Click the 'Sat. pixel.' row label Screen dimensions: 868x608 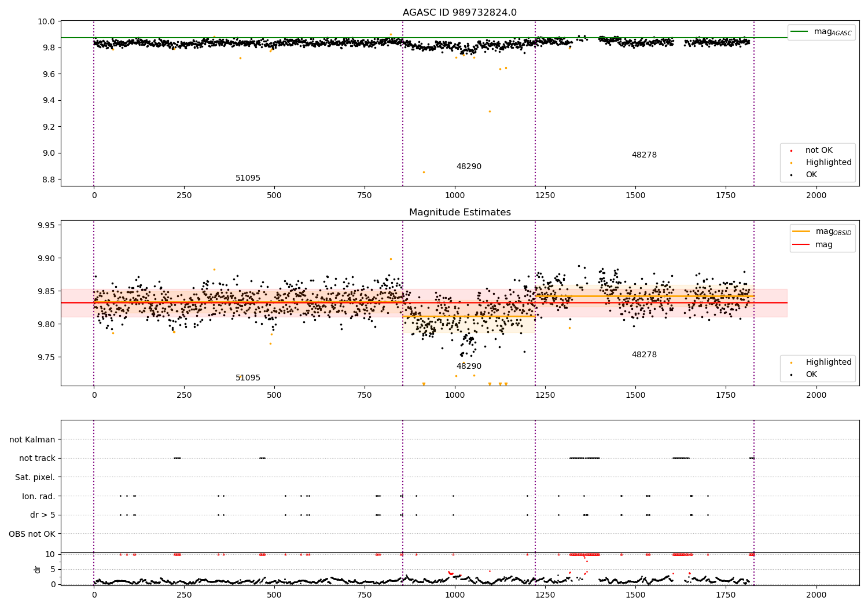point(35,478)
